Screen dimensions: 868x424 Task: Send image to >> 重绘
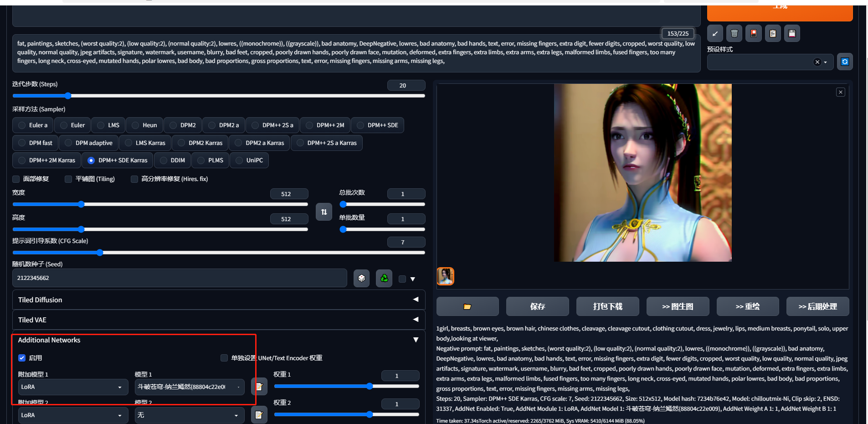click(x=748, y=306)
